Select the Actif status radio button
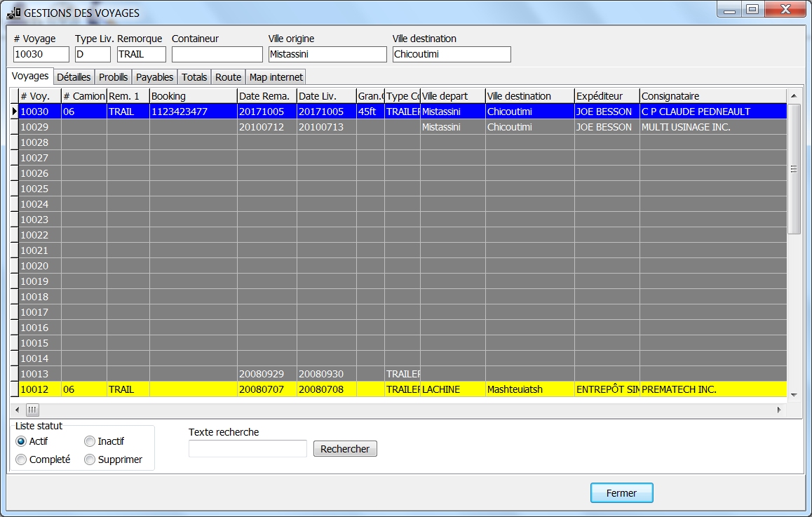Viewport: 812px width, 517px height. tap(21, 441)
